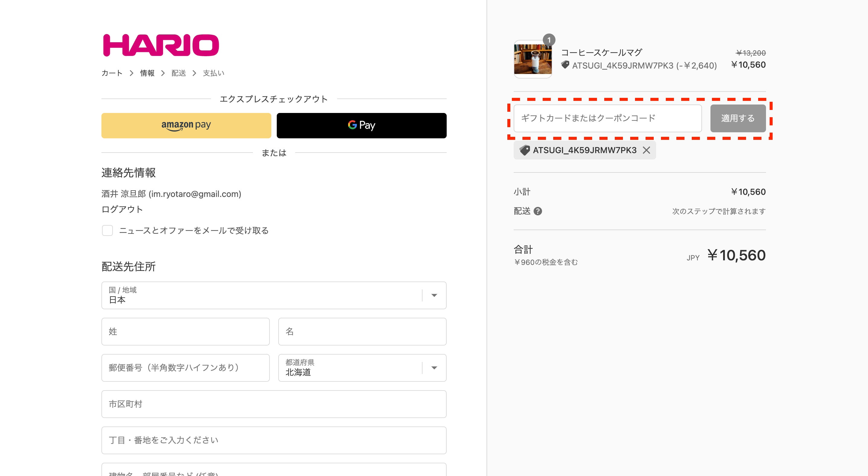Click the 姓 last name field

click(x=185, y=332)
